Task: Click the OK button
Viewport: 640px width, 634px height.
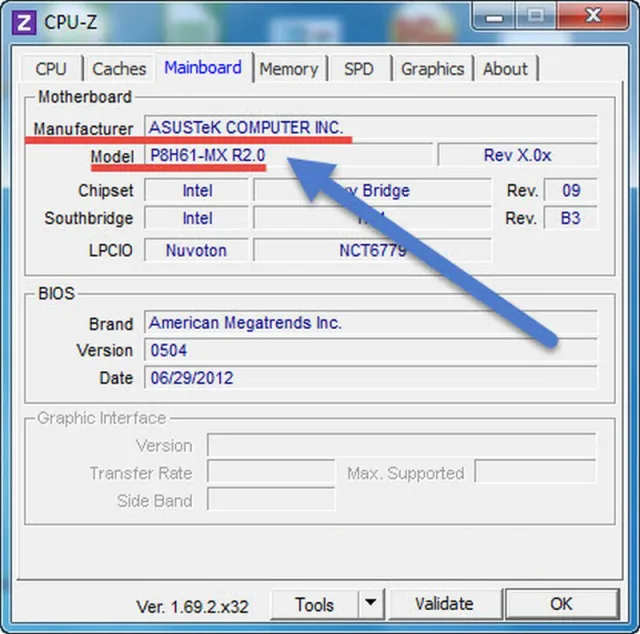Action: click(x=562, y=604)
